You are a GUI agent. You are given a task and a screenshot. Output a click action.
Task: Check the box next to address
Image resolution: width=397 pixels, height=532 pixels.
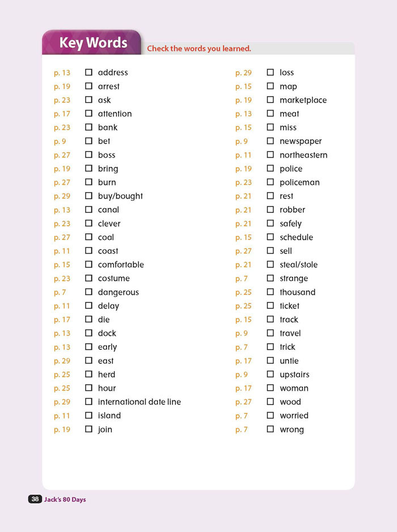[88, 72]
